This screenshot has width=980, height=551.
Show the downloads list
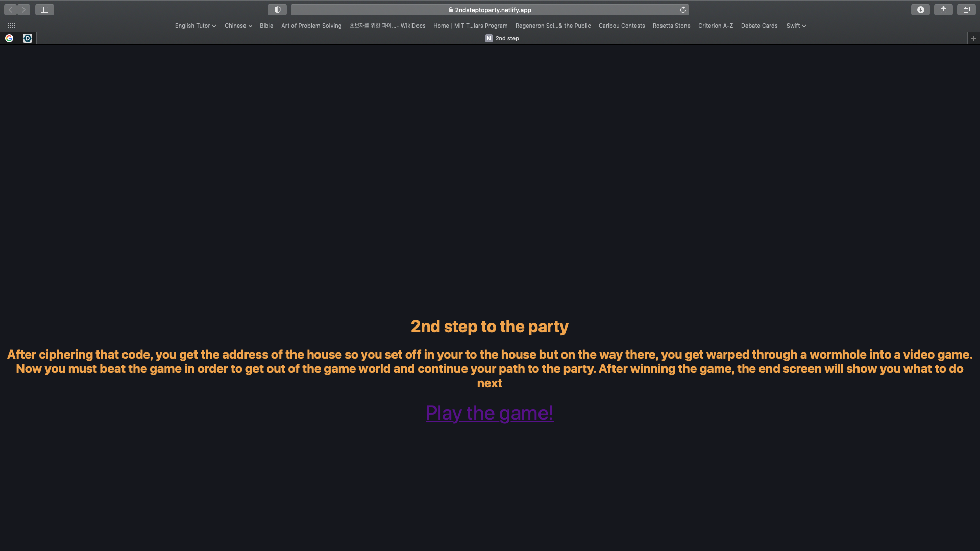pyautogui.click(x=920, y=10)
